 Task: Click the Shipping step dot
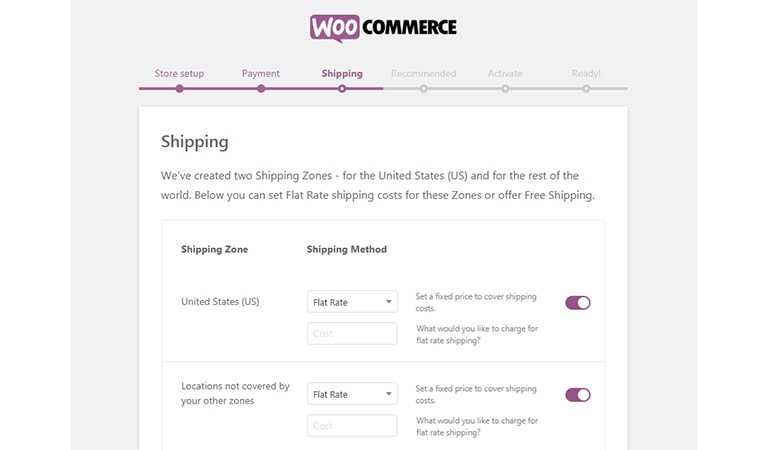pyautogui.click(x=342, y=89)
